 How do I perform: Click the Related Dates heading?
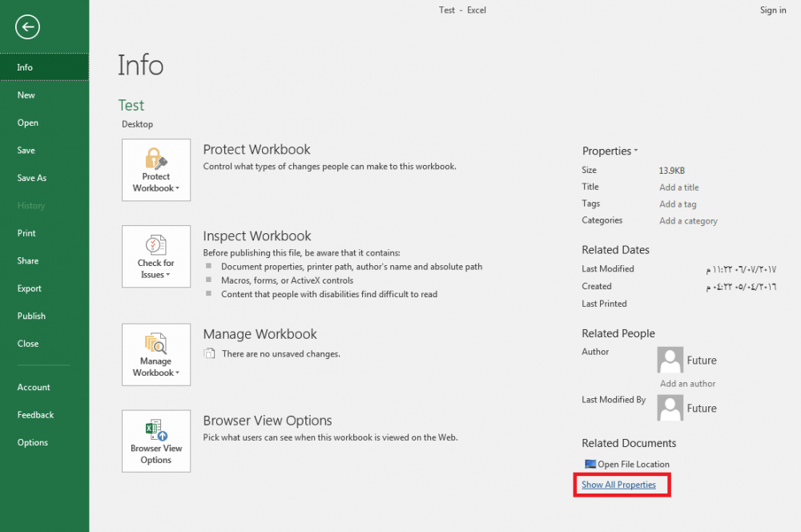[615, 250]
